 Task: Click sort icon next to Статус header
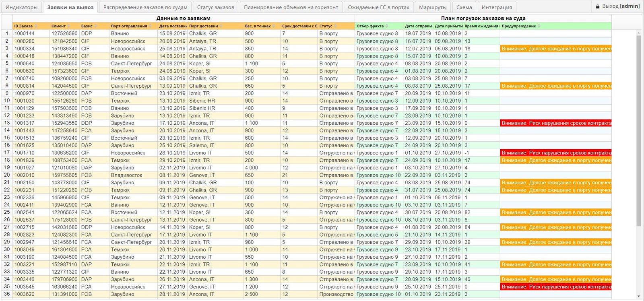tap(336, 26)
